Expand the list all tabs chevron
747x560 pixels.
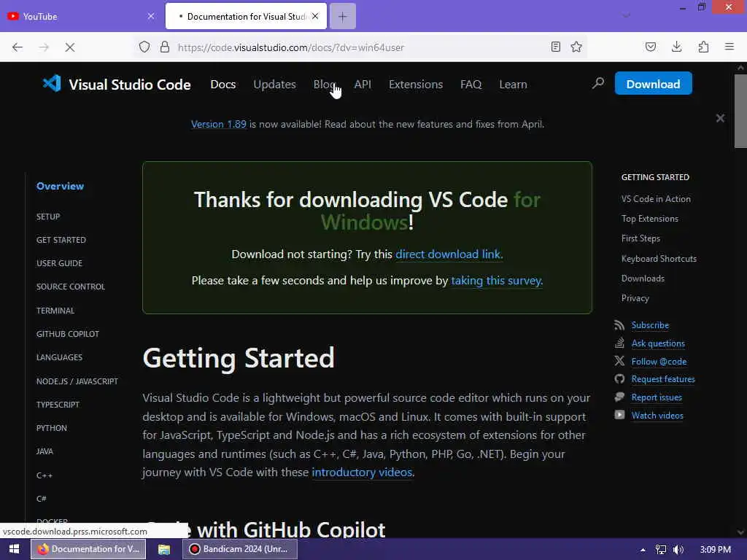pyautogui.click(x=627, y=16)
